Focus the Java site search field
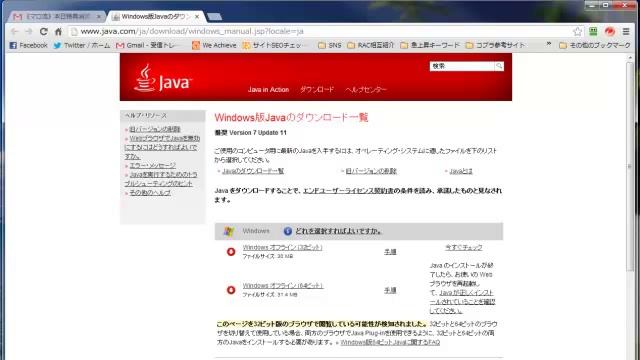The width and height of the screenshot is (640, 360). tap(462, 66)
